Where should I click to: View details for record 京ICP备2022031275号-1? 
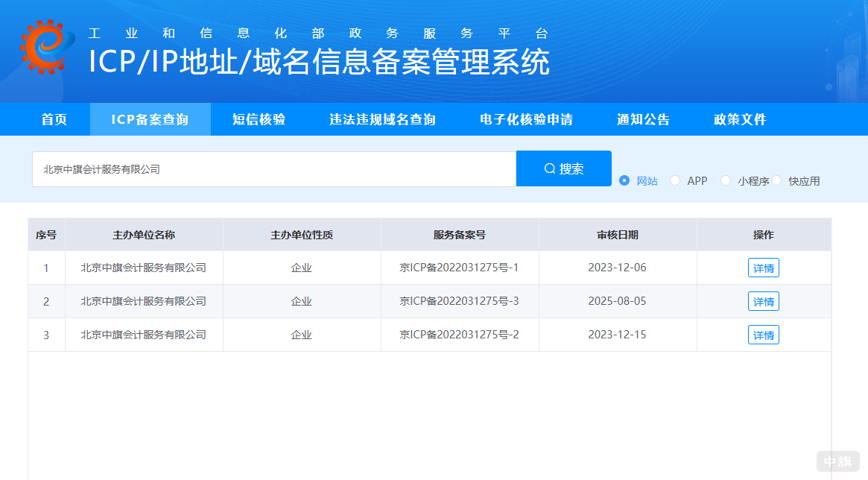point(763,268)
